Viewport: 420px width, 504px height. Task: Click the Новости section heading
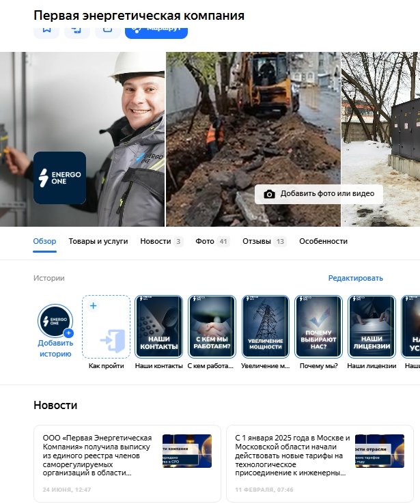click(x=55, y=405)
